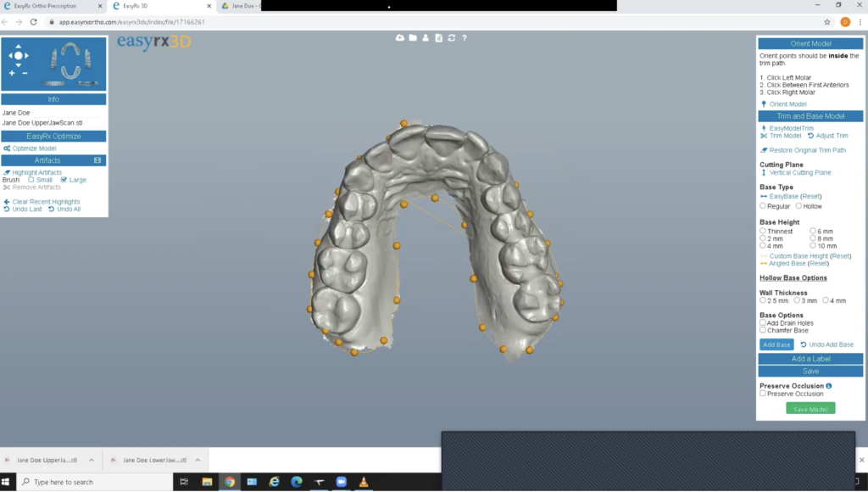Click the patient user icon in toolbar
This screenshot has height=492, width=868.
426,37
